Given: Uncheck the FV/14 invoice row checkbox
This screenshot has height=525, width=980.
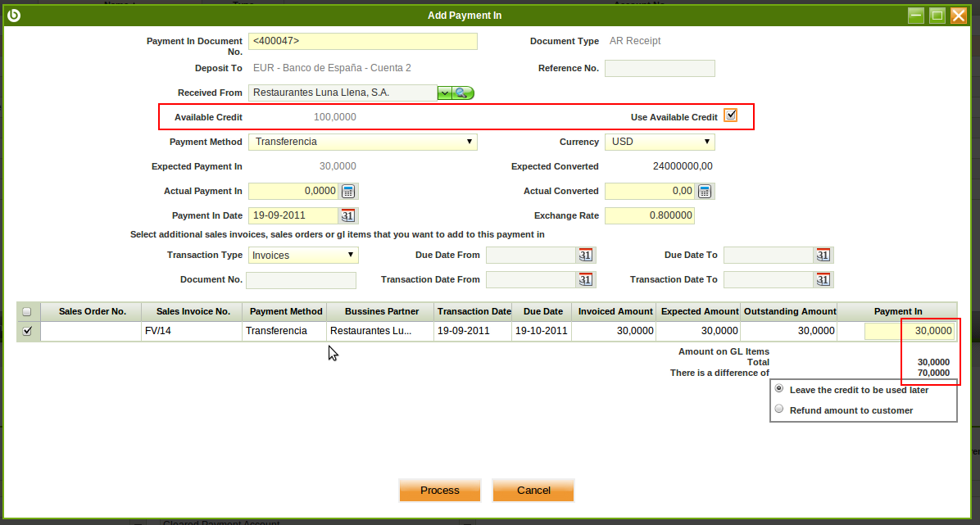Looking at the screenshot, I should tap(27, 331).
